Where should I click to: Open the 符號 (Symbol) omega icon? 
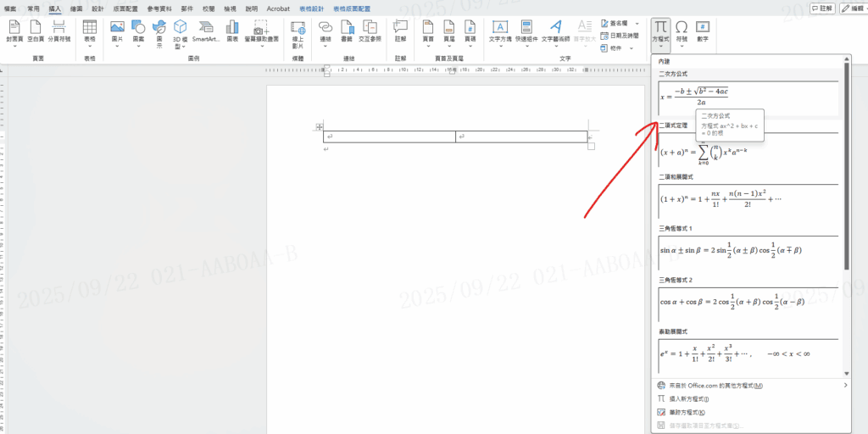682,32
